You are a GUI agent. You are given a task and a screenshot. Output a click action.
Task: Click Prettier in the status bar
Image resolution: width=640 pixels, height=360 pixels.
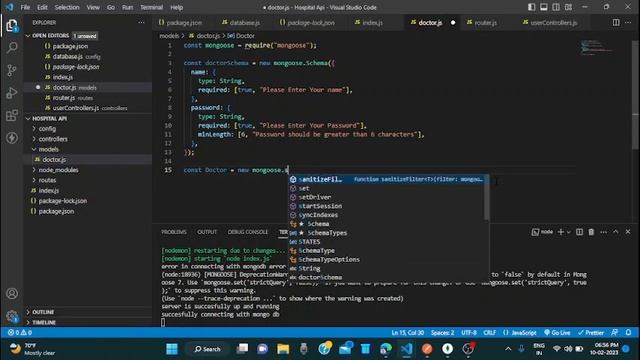591,333
